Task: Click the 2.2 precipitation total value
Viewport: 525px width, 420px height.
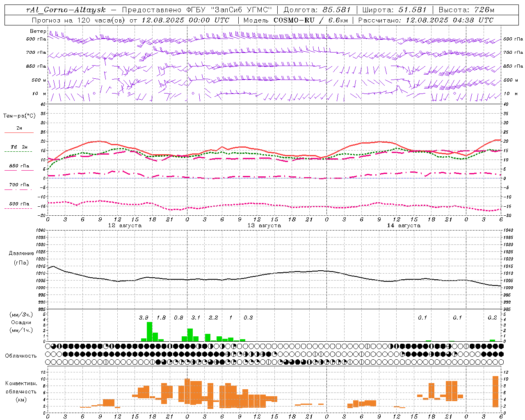Action: pyautogui.click(x=213, y=317)
